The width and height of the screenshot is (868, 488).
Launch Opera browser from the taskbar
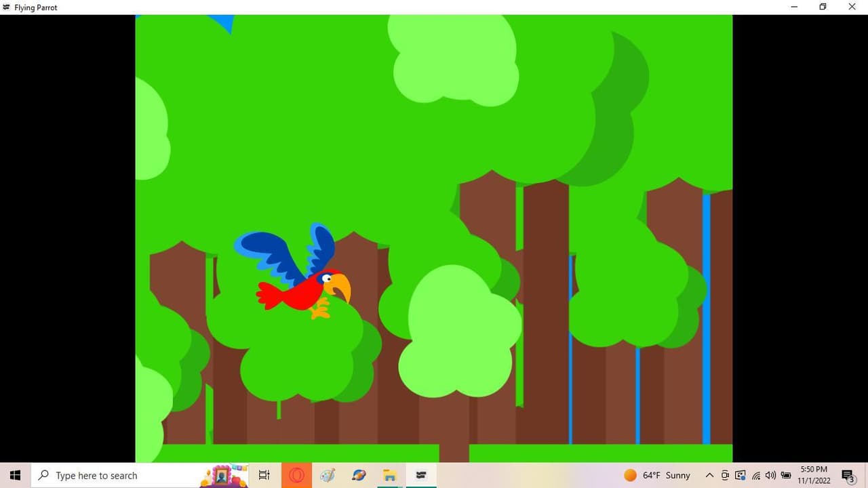click(296, 475)
